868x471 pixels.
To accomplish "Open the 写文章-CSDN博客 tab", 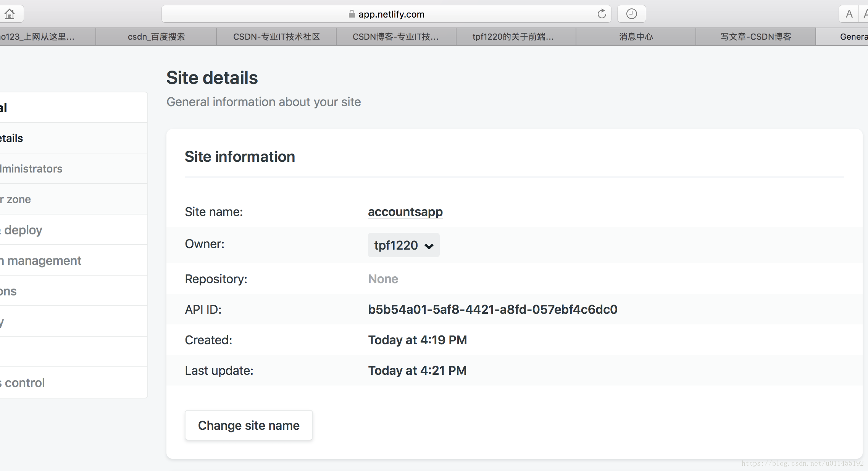I will [756, 37].
